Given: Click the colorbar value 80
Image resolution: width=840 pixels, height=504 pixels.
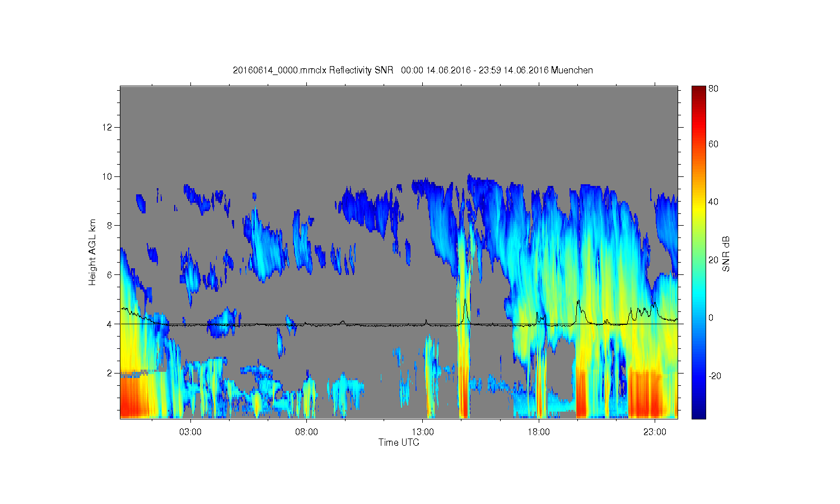Looking at the screenshot, I should (713, 89).
